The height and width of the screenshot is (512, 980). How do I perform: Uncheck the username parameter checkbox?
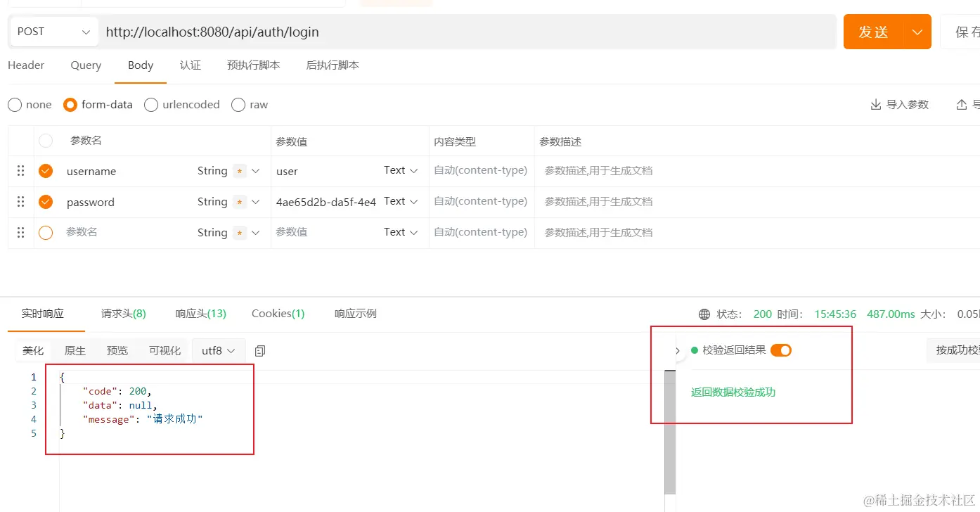tap(46, 171)
